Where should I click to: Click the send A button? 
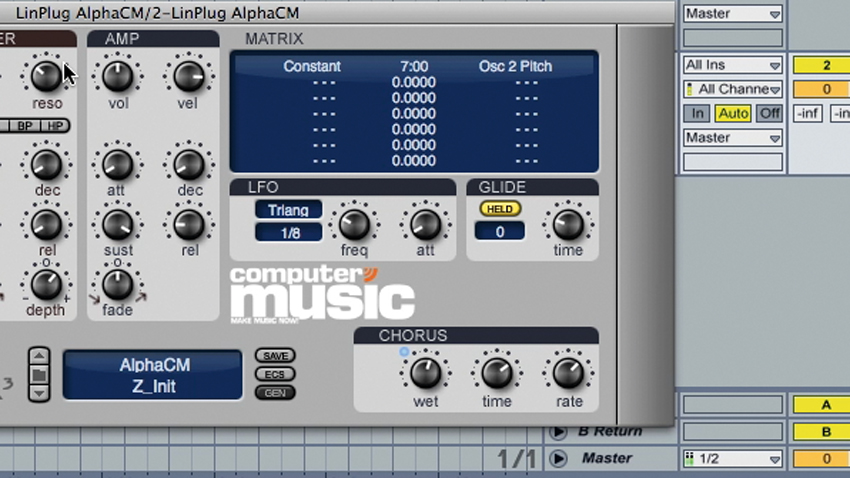click(x=824, y=405)
